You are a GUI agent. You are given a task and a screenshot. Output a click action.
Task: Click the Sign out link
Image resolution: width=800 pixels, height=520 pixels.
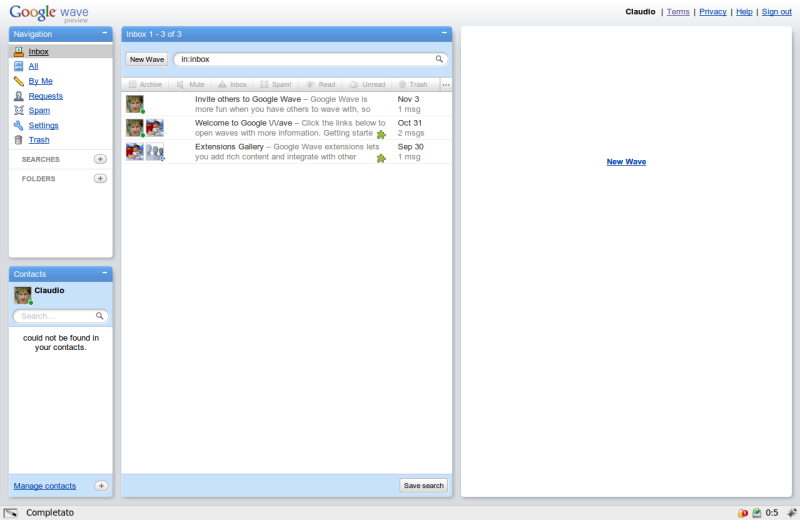click(777, 12)
